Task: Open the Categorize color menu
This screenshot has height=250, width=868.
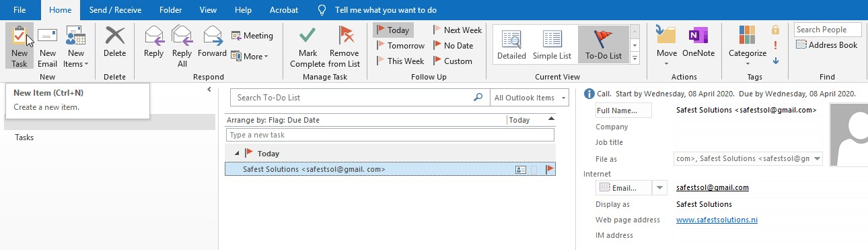Action: (x=747, y=46)
